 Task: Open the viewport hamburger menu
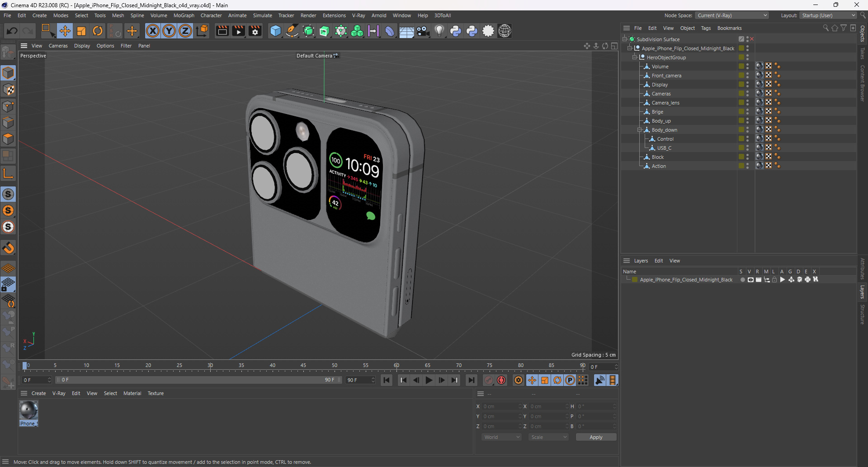point(24,46)
